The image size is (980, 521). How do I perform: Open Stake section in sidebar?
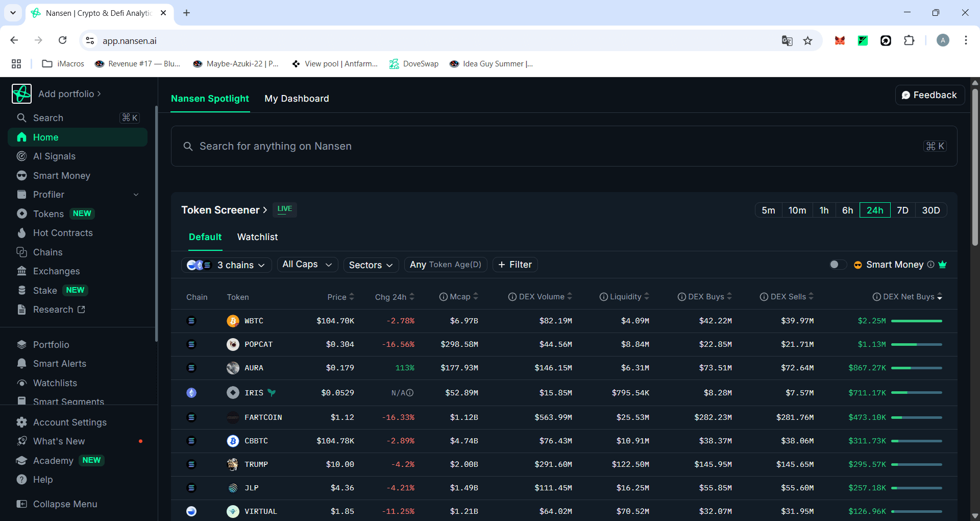click(x=45, y=291)
